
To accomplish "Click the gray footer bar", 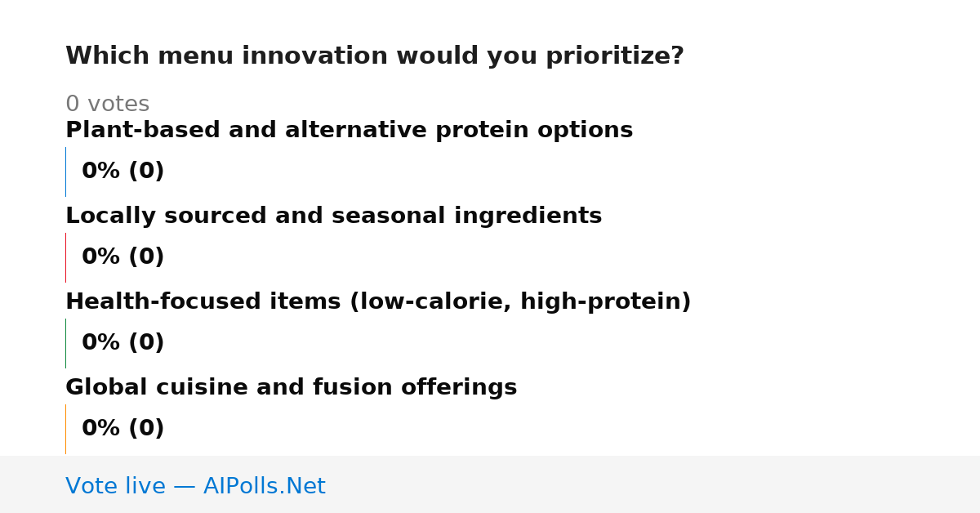I will [x=490, y=484].
